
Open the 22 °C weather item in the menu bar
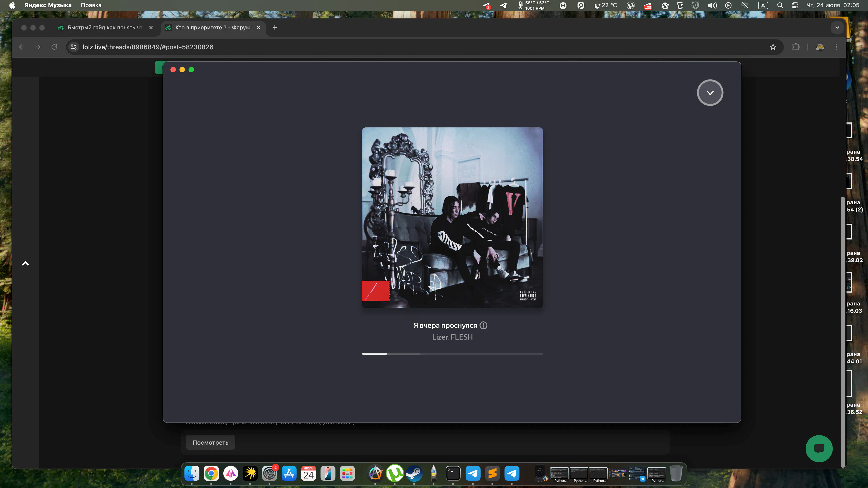[606, 5]
